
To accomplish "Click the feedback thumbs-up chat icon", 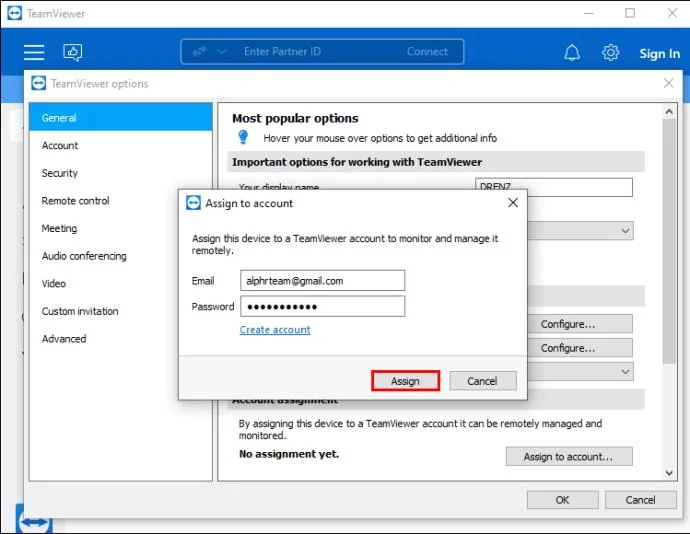I will pyautogui.click(x=73, y=52).
